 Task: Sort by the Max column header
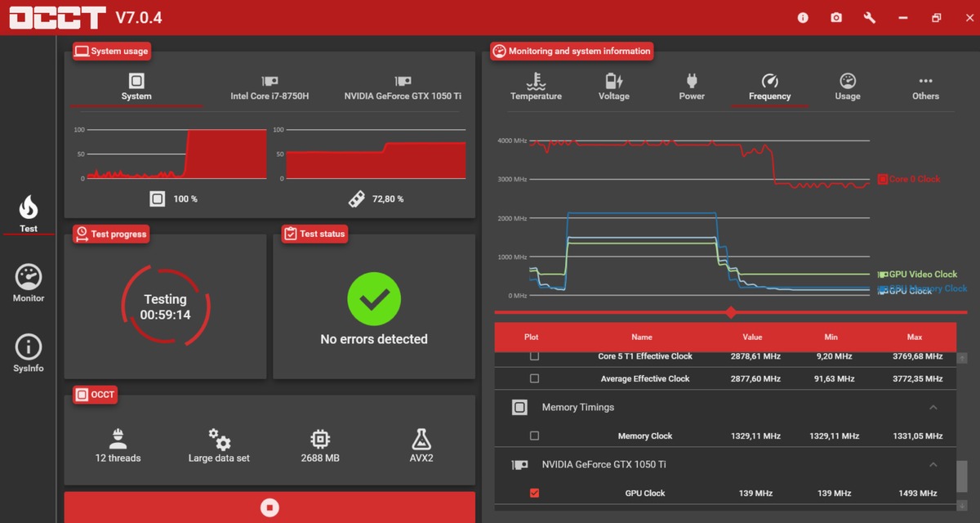pos(915,337)
